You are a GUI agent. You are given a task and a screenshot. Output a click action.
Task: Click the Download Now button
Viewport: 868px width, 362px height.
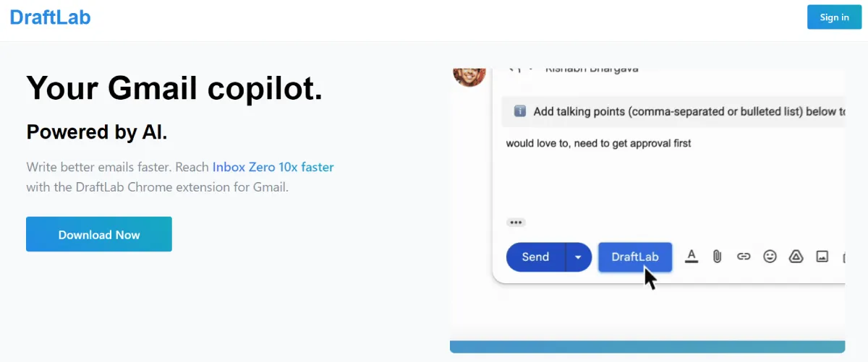click(99, 234)
